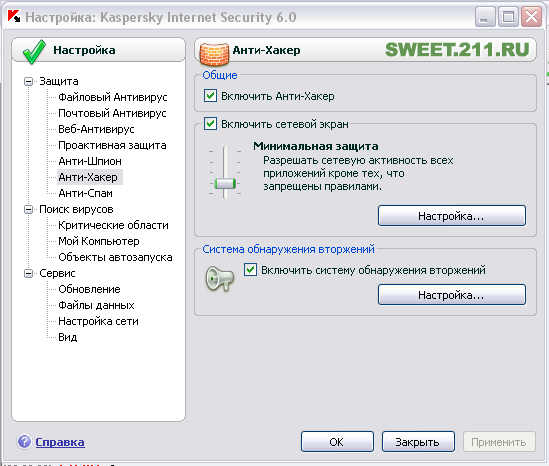The height and width of the screenshot is (466, 549).
Task: Disable Включить систему обнаружения вторжений checkbox
Action: (x=250, y=270)
